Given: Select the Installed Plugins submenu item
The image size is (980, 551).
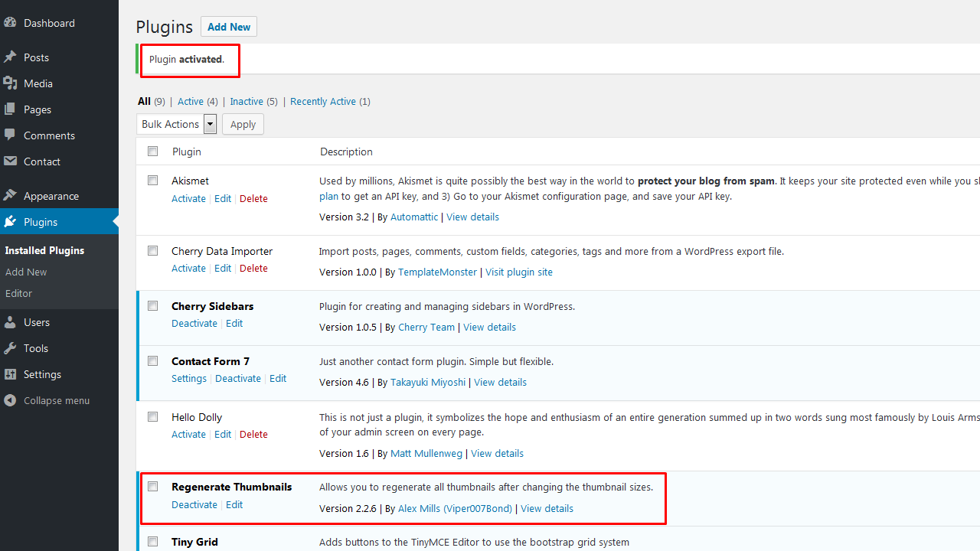Looking at the screenshot, I should click(44, 250).
